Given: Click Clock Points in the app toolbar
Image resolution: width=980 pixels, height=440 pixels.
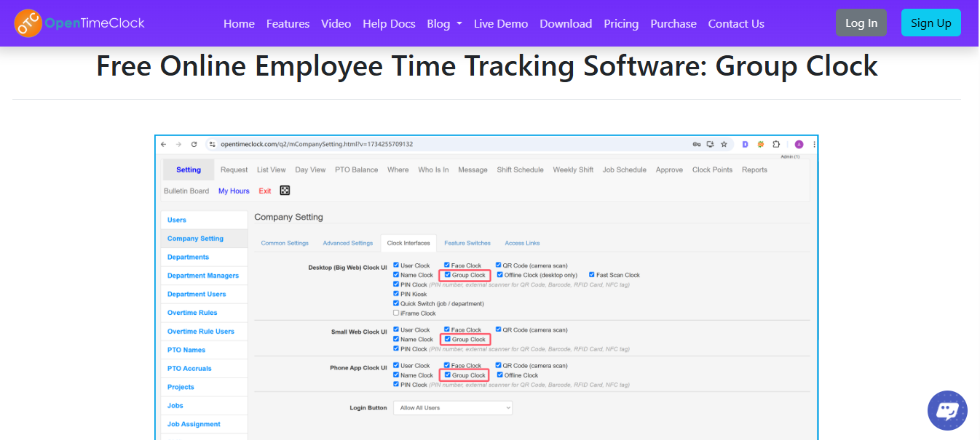Looking at the screenshot, I should click(x=712, y=169).
